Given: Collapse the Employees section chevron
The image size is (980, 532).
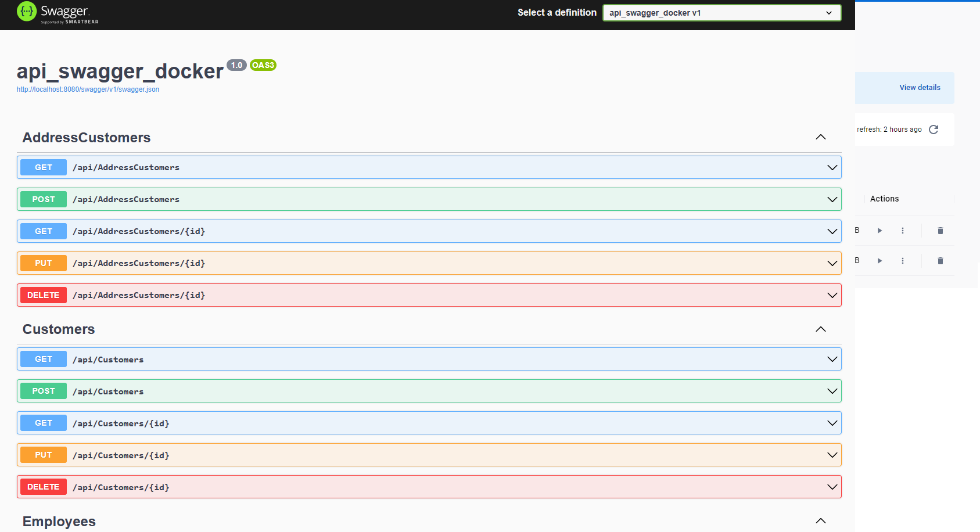Looking at the screenshot, I should click(820, 521).
